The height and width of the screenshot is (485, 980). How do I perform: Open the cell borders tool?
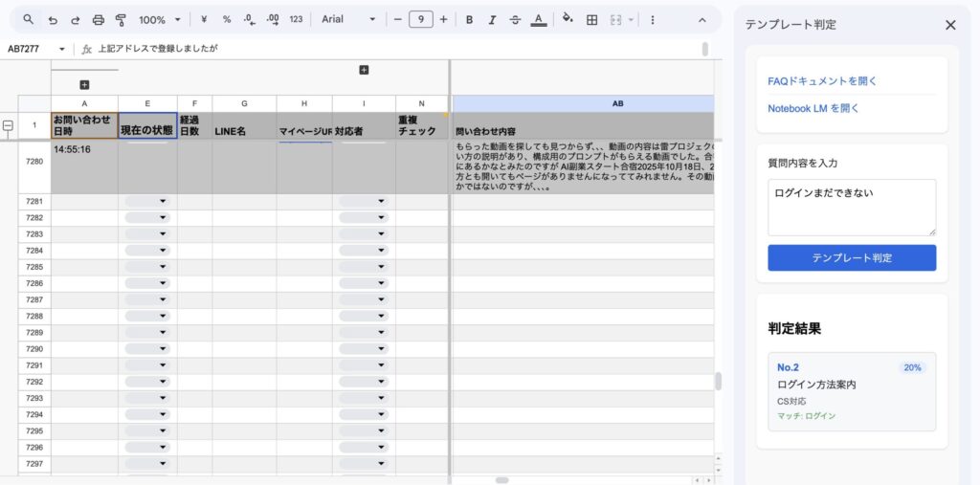point(592,19)
